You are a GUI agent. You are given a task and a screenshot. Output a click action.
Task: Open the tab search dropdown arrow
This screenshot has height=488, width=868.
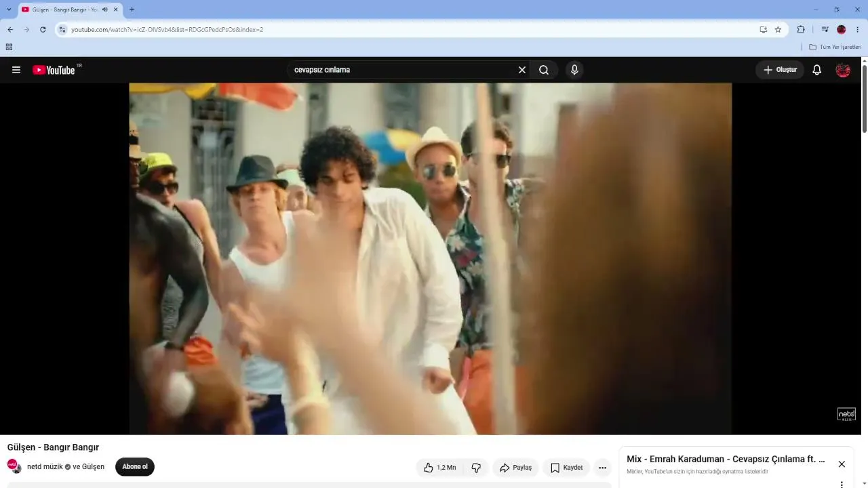pos(9,9)
